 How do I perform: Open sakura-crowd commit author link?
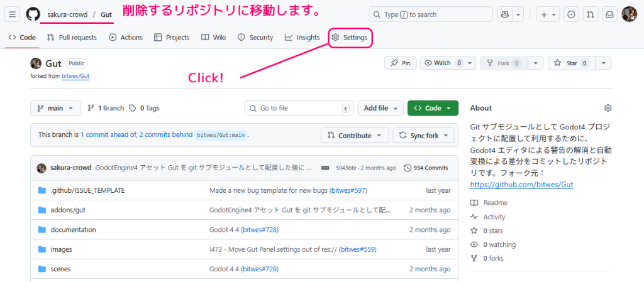(70, 168)
